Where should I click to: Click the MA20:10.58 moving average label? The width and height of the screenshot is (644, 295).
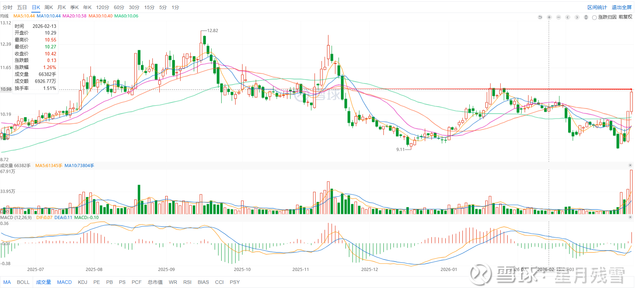[x=74, y=16]
